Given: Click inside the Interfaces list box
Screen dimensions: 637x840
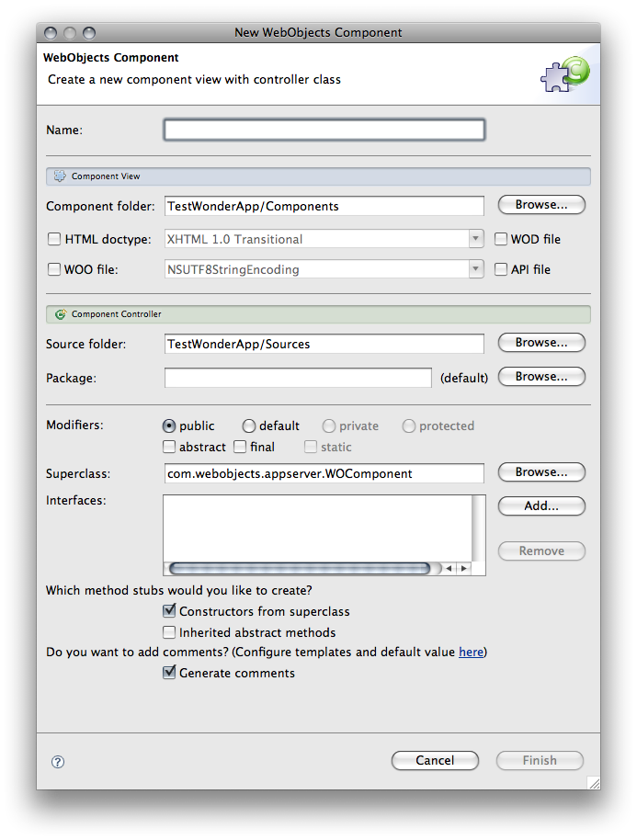Looking at the screenshot, I should [318, 528].
